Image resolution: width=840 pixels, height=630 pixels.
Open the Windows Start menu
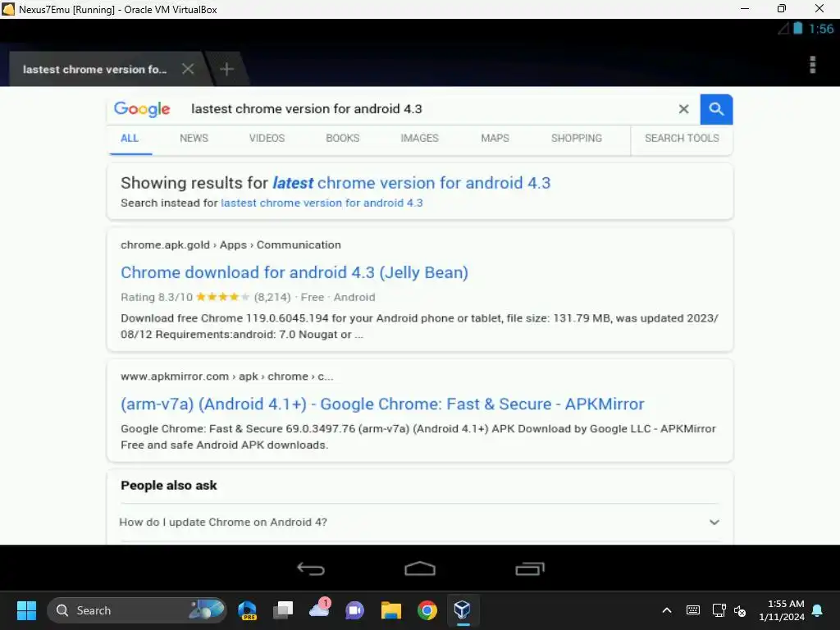pos(26,610)
